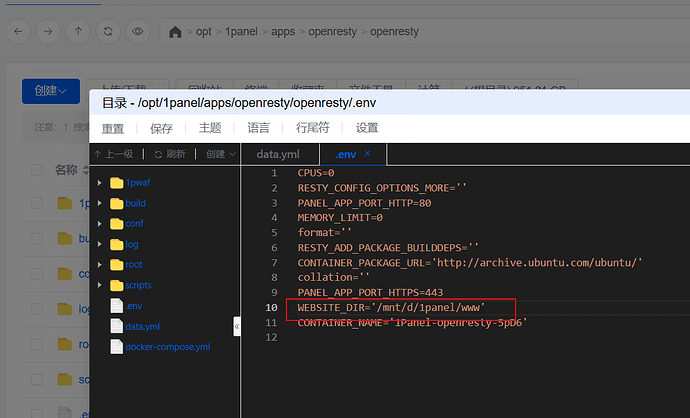
Task: Expand the scripts folder arrow
Action: click(99, 285)
